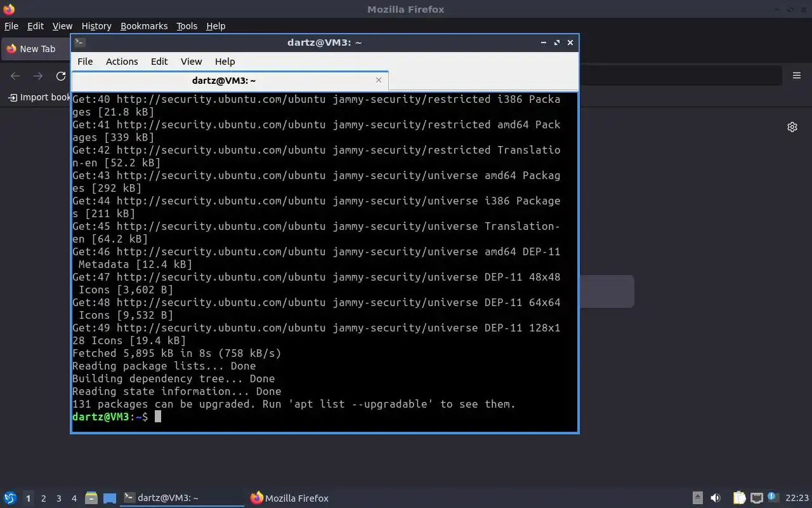Switch to workspace 3
Viewport: 812px width, 508px height.
coord(58,498)
